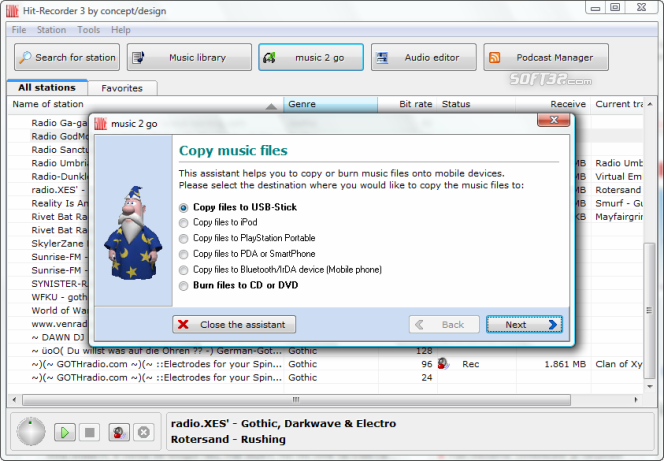This screenshot has width=664, height=461.
Task: Open the Tools menu
Action: pos(89,30)
